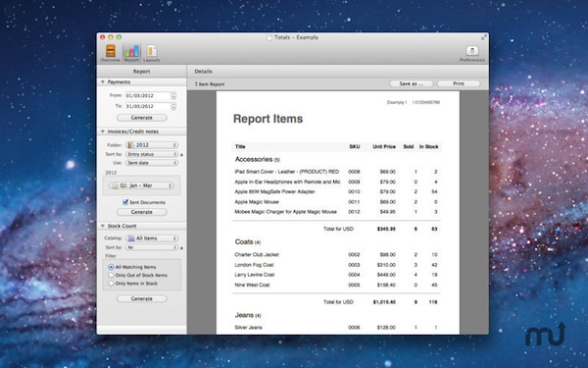Collapse the Payments section triangle
The height and width of the screenshot is (368, 588).
[102, 81]
